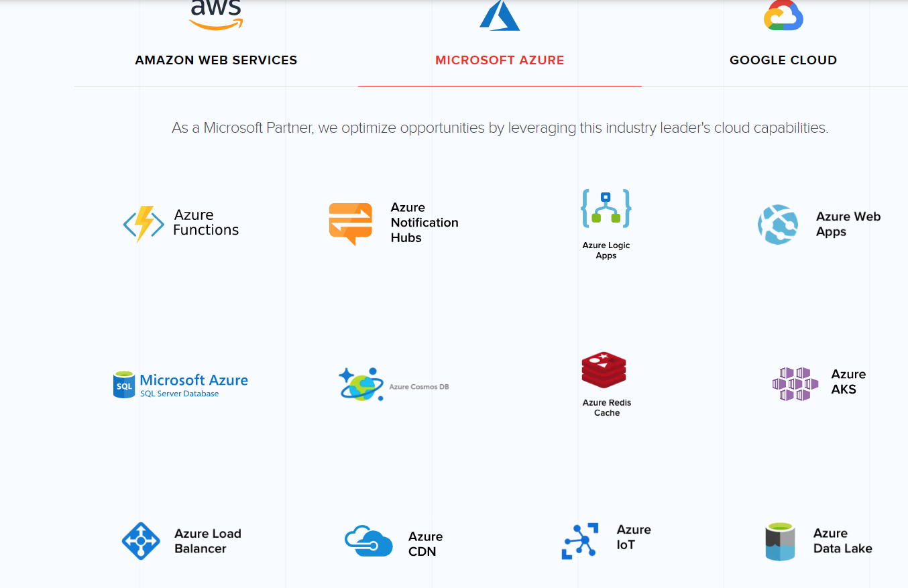Click the Azure Functions lightning bolt icon

[x=144, y=224]
